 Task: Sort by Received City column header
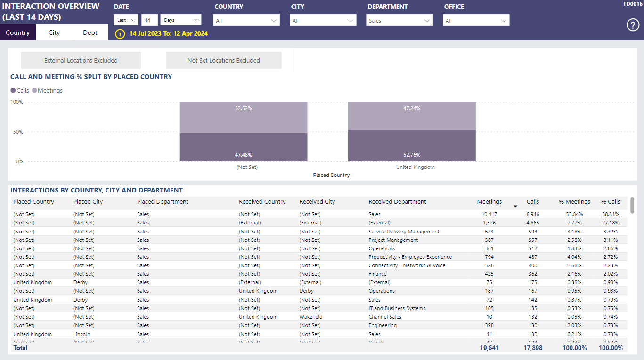[317, 201]
